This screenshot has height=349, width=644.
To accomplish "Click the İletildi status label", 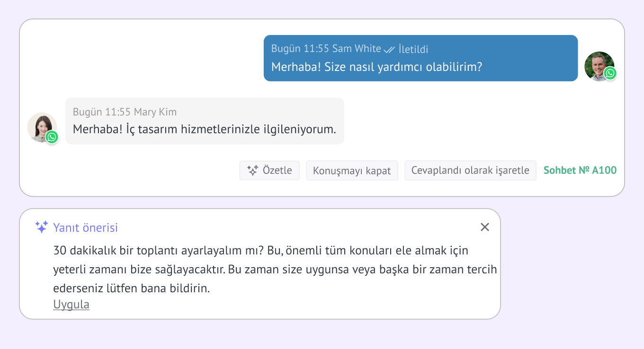I will coord(413,49).
